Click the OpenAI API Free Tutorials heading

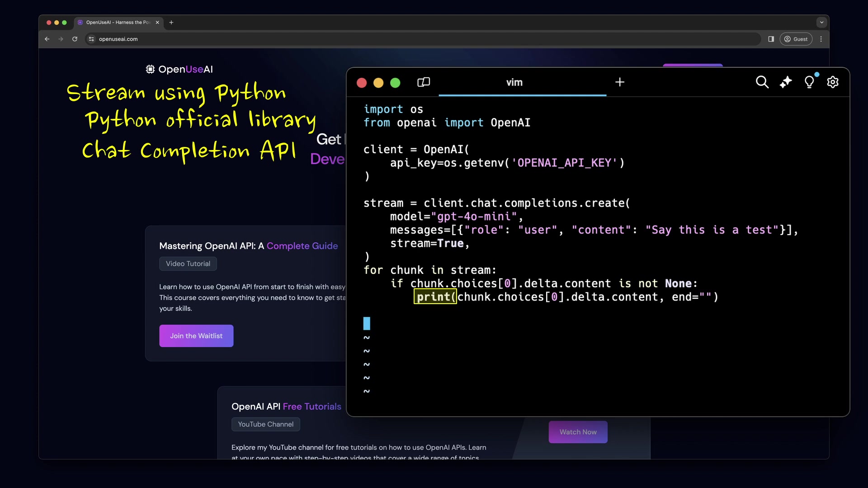[x=286, y=406]
